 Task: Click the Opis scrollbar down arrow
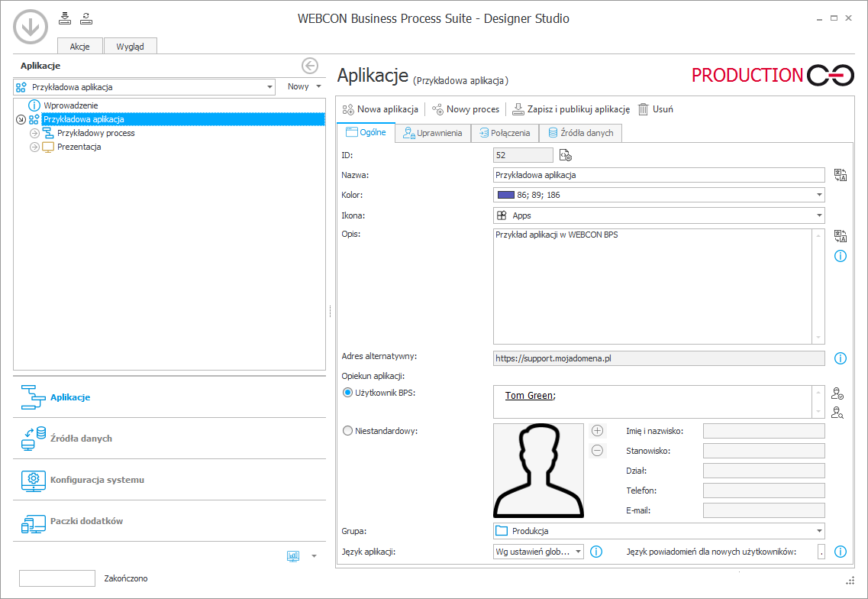[x=818, y=338]
